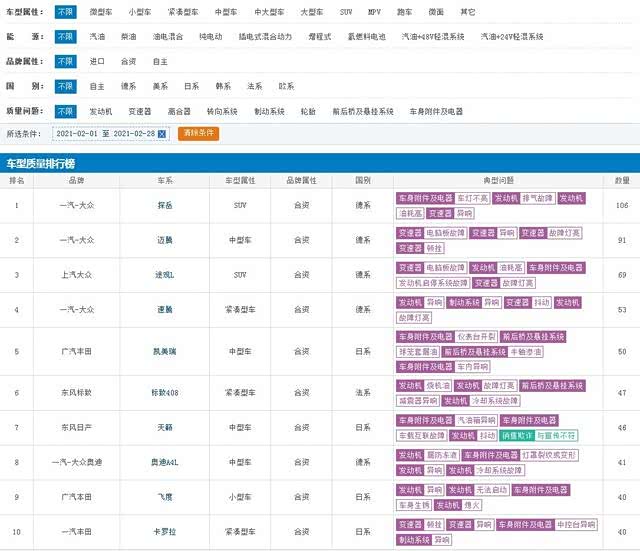Click the 不限 option in 质量问题 row
The height and width of the screenshot is (551, 640).
(65, 111)
